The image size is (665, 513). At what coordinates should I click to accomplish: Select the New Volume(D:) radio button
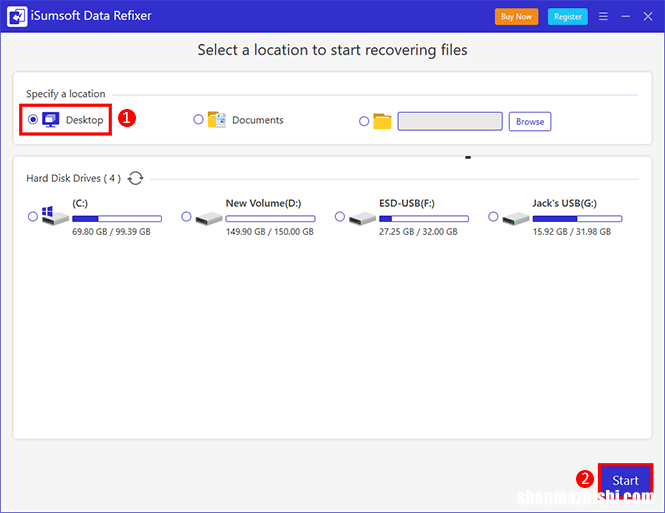tap(186, 217)
